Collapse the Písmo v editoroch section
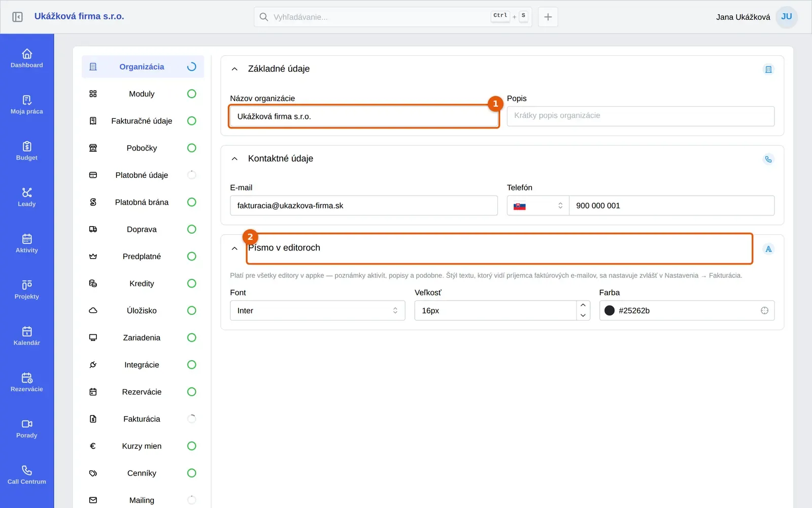Viewport: 812px width, 508px height. (234, 248)
